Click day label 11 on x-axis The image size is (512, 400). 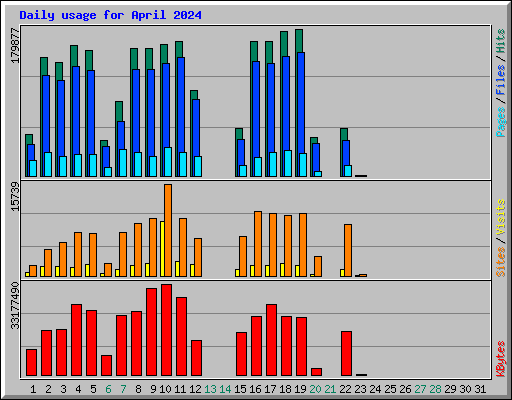180,389
